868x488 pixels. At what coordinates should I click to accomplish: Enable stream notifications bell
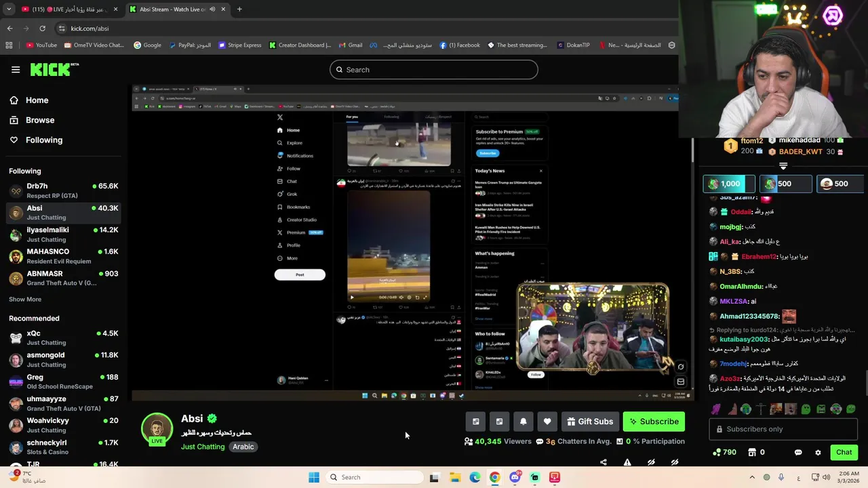[x=523, y=422]
